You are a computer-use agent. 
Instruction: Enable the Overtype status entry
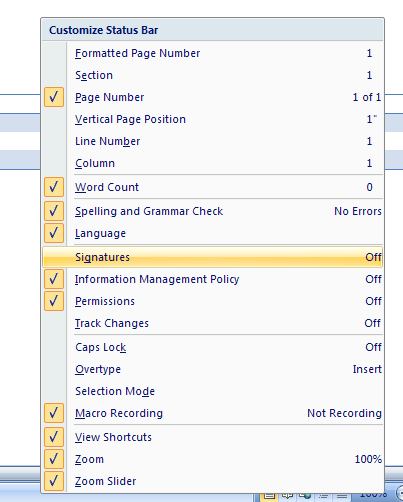(213, 369)
